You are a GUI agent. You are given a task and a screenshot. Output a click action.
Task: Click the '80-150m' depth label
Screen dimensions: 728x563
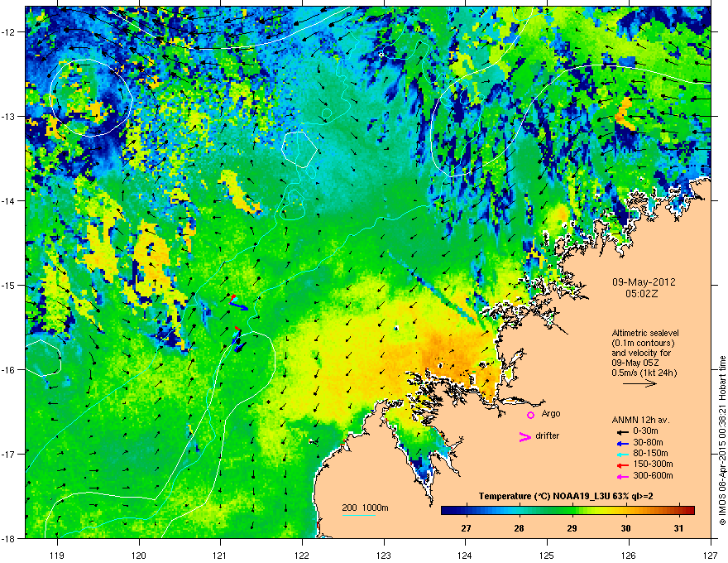650,454
